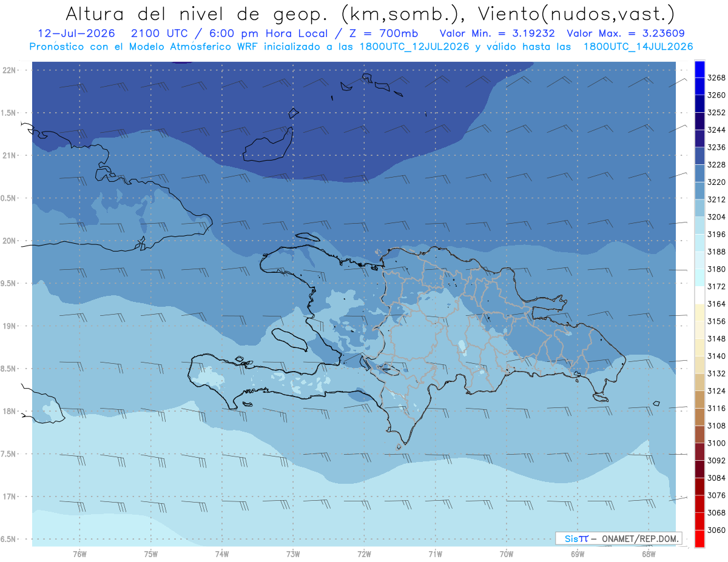Click colorbar label '3260'
This screenshot has height=562, width=728.
716,95
